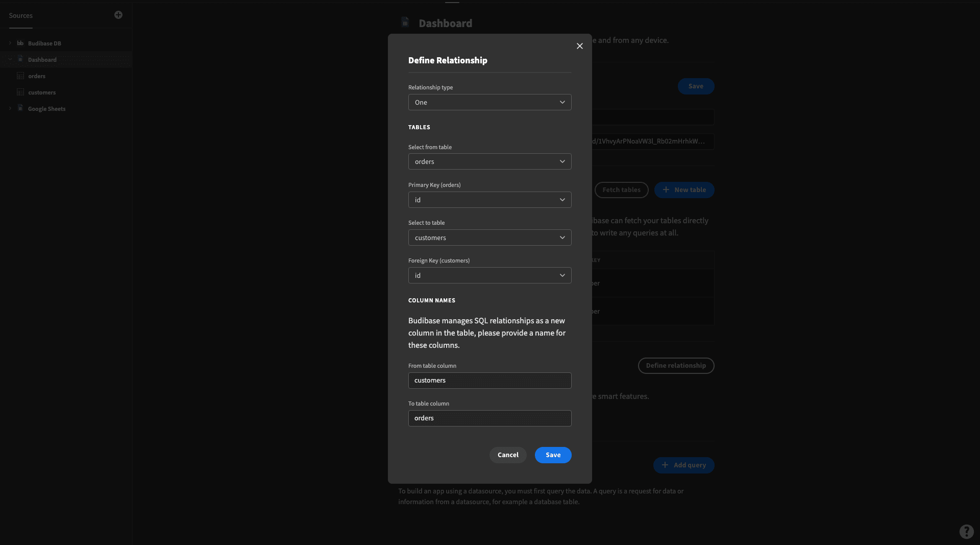Image resolution: width=980 pixels, height=545 pixels.
Task: Click the orders table grid icon
Action: pyautogui.click(x=20, y=76)
